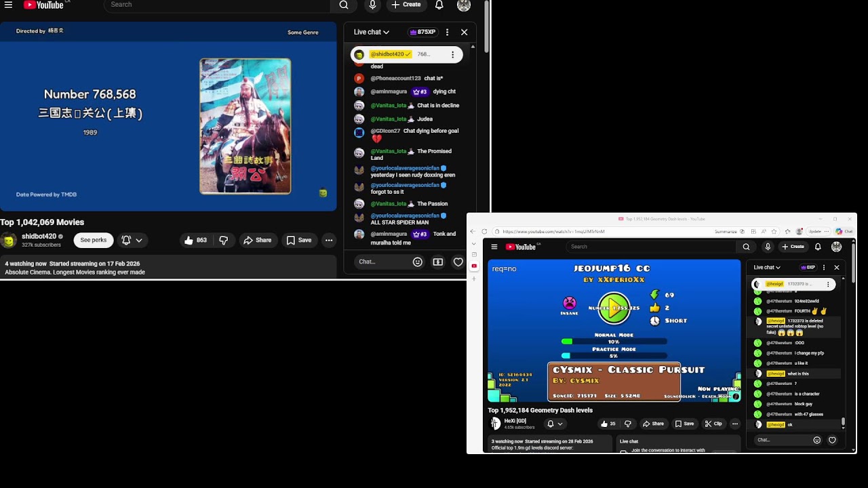
Task: Open more actions under the Geometry Dash video
Action: [x=734, y=424]
